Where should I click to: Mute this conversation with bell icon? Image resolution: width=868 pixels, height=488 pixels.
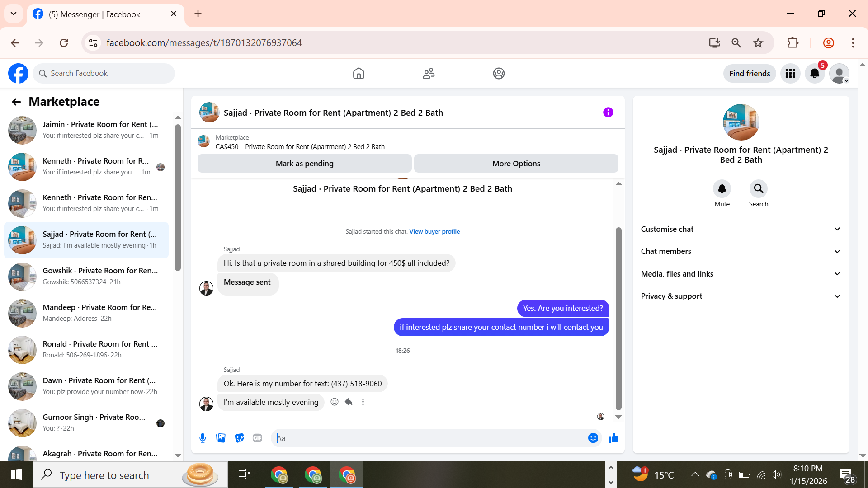click(x=722, y=189)
